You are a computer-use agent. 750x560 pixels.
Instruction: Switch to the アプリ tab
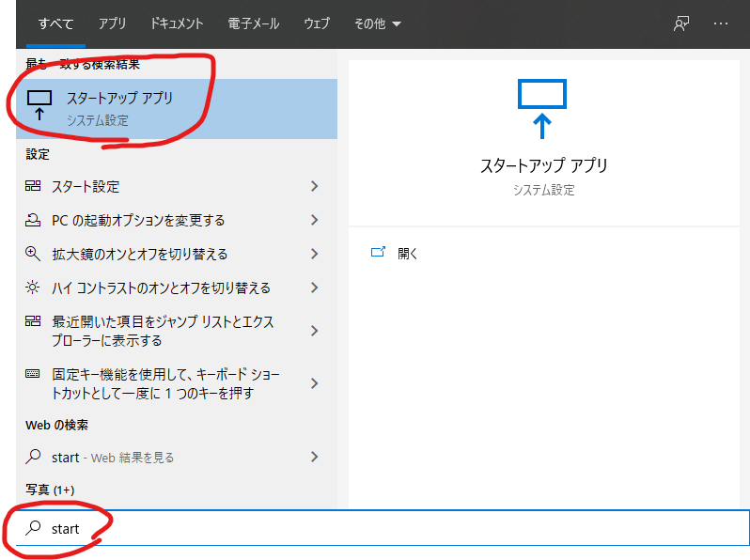(113, 23)
